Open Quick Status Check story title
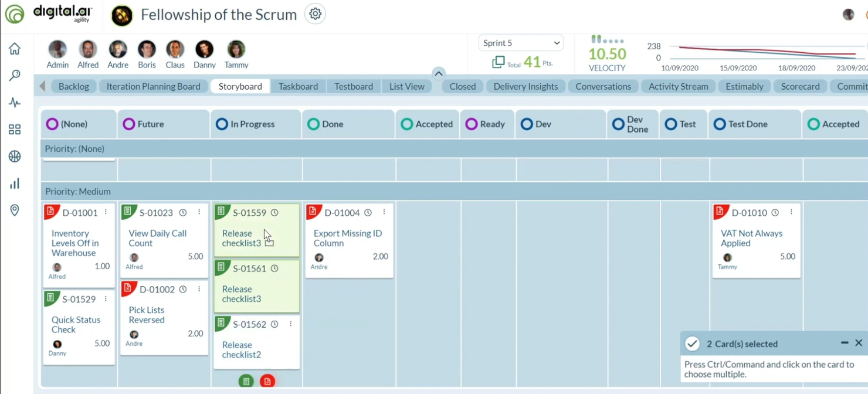Screen dimensions: 868x394 tap(76, 325)
